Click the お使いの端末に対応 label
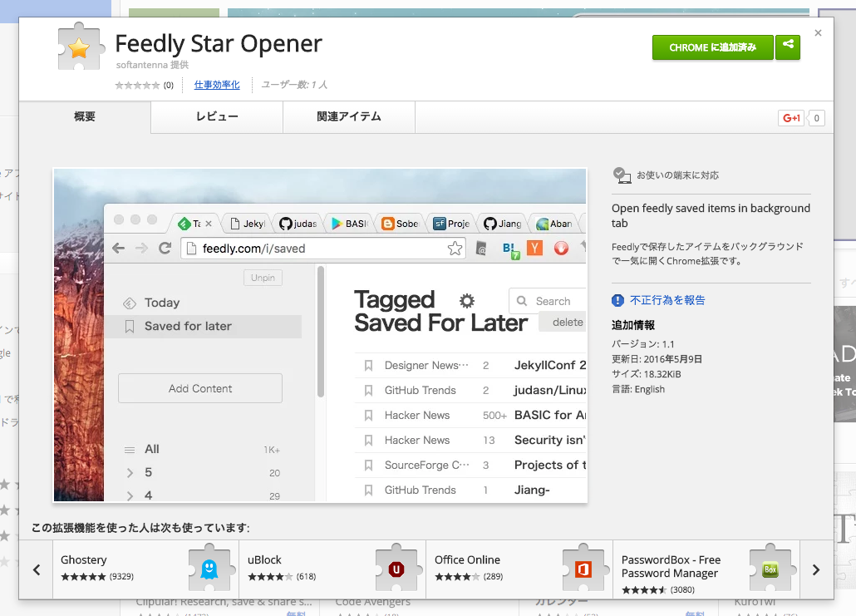 pos(677,175)
